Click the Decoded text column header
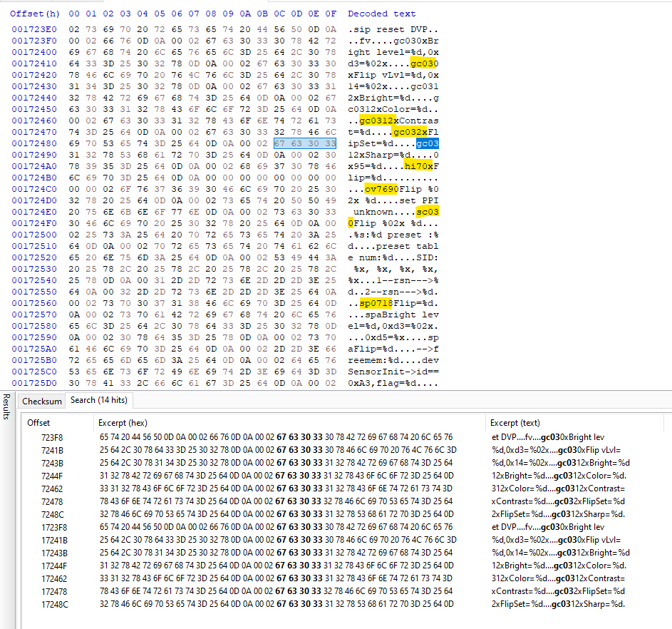Viewport: 672px width, 629px height. point(381,14)
